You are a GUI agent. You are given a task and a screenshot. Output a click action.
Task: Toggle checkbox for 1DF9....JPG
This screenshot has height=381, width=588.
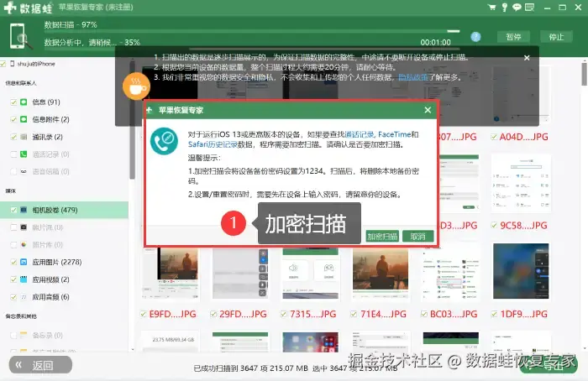[494, 314]
